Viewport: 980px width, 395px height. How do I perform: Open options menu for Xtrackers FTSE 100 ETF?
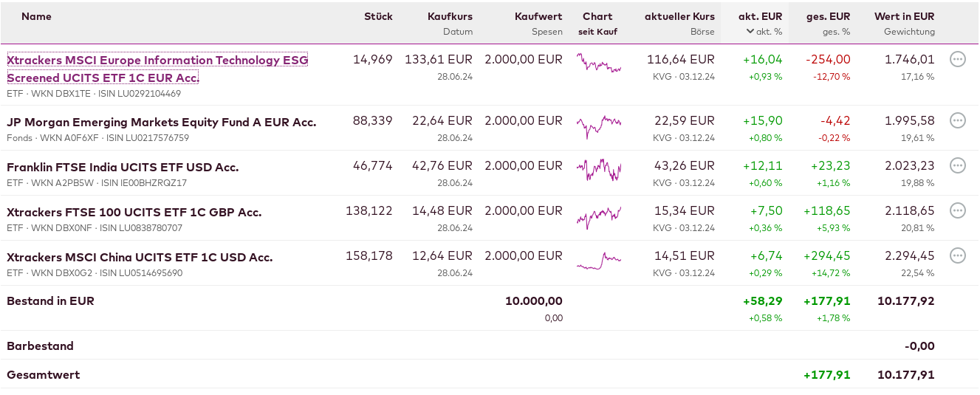[x=957, y=210]
